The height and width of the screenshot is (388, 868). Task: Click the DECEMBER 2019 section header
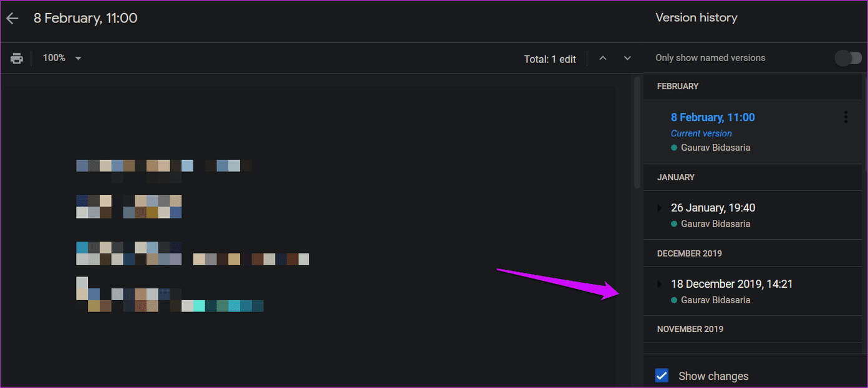[x=689, y=253]
